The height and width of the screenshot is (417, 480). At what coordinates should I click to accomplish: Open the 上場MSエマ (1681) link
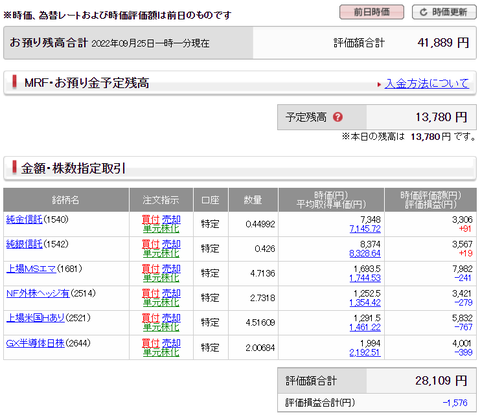tap(31, 269)
